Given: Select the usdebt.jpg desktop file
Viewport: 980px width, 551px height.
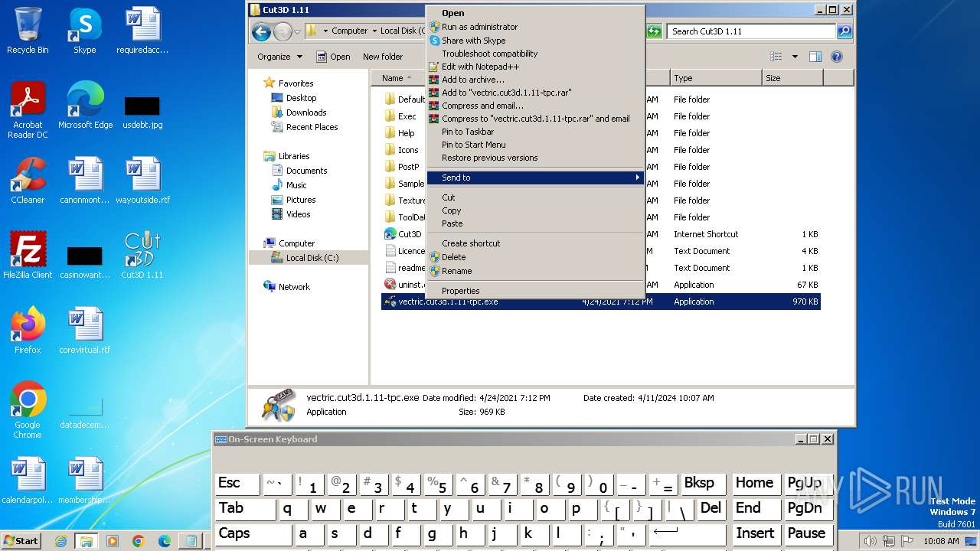Looking at the screenshot, I should click(x=142, y=112).
